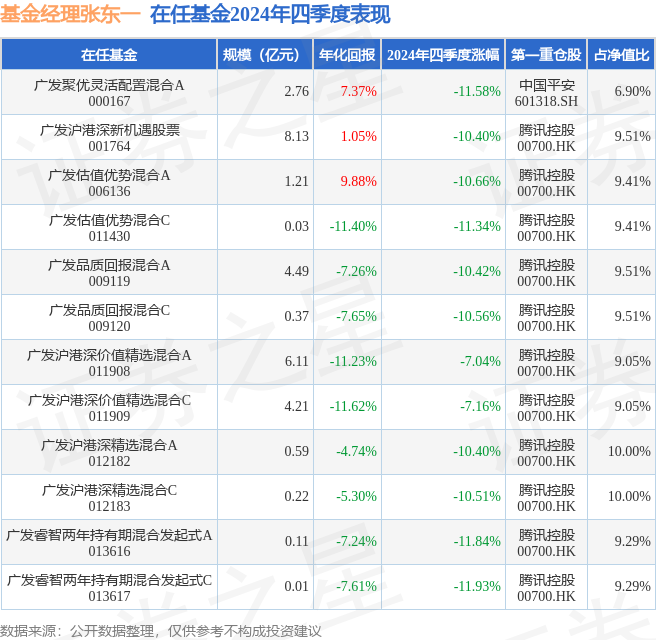Click the -11.23% annualized return value

[353, 361]
